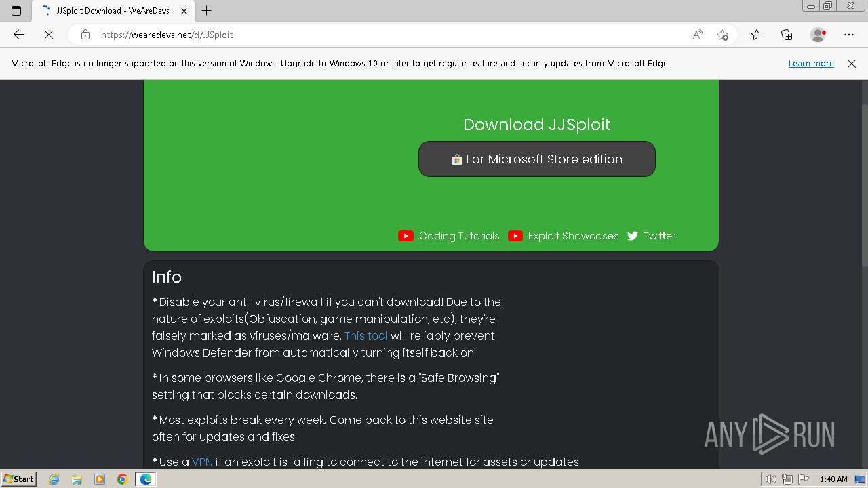Focus the address bar with wearedevs.net URL
Image resolution: width=868 pixels, height=488 pixels.
(390, 35)
